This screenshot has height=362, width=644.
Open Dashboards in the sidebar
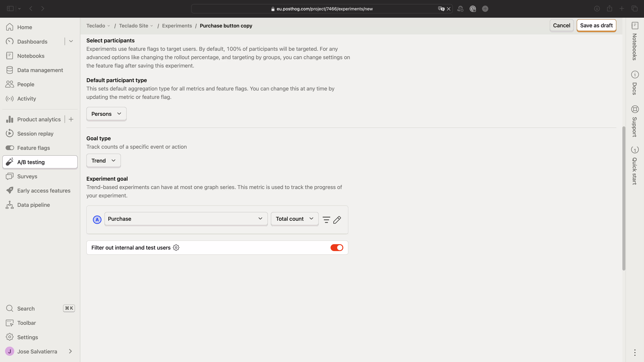coord(32,41)
